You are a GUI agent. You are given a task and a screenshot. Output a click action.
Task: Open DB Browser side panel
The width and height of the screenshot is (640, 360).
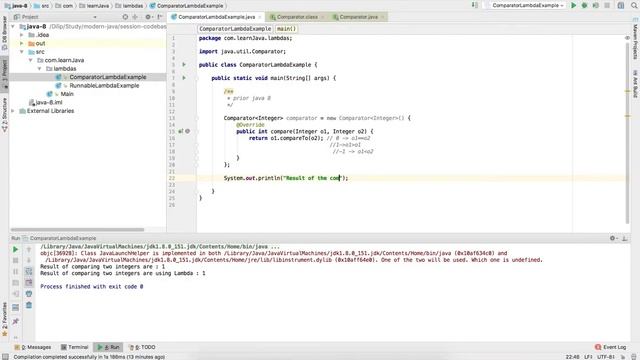pos(4,33)
